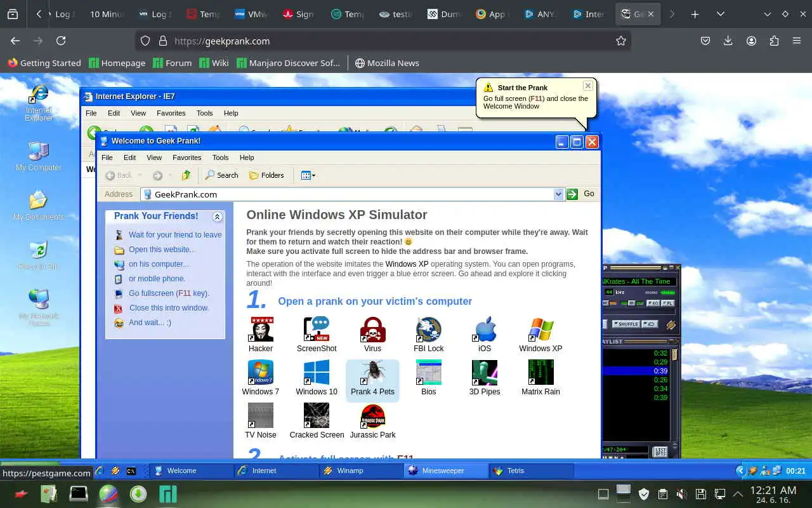Close the Start the Prank balloon tip
Viewport: 812px width, 508px height.
click(x=588, y=86)
